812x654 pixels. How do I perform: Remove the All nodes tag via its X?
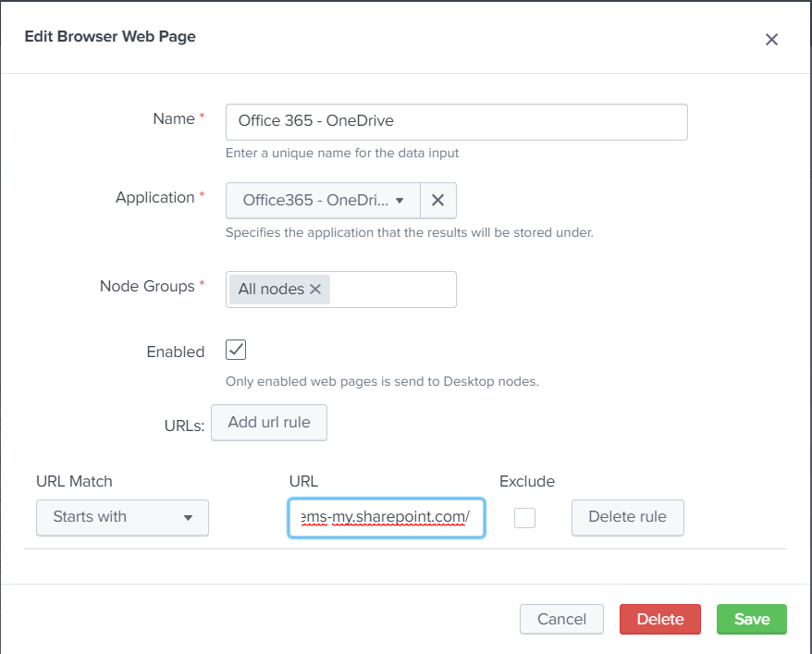[315, 290]
